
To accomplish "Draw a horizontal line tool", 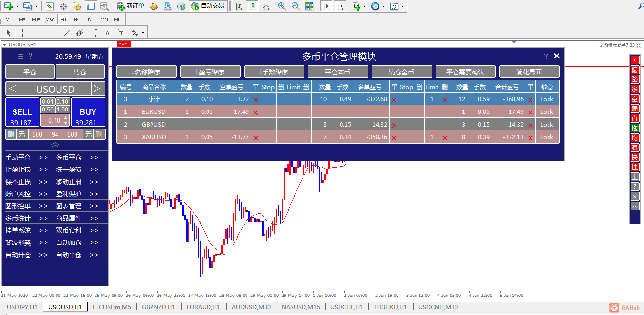I will coord(53,33).
